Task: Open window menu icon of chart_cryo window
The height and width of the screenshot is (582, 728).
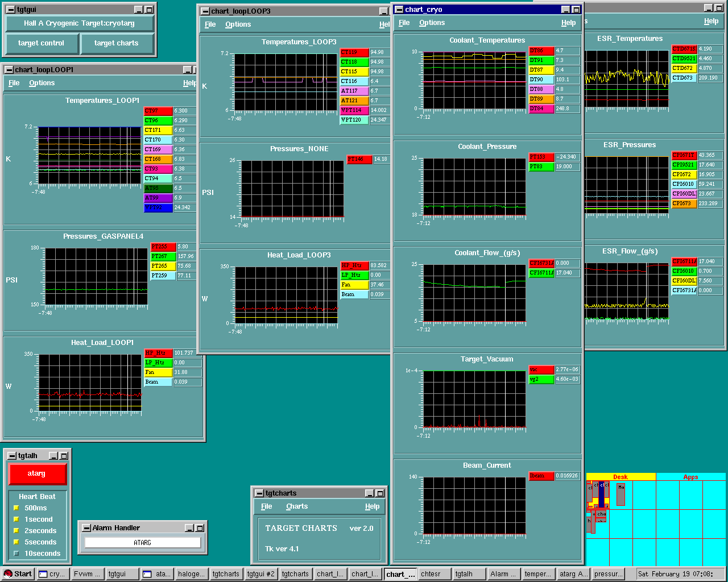Action: click(x=399, y=10)
